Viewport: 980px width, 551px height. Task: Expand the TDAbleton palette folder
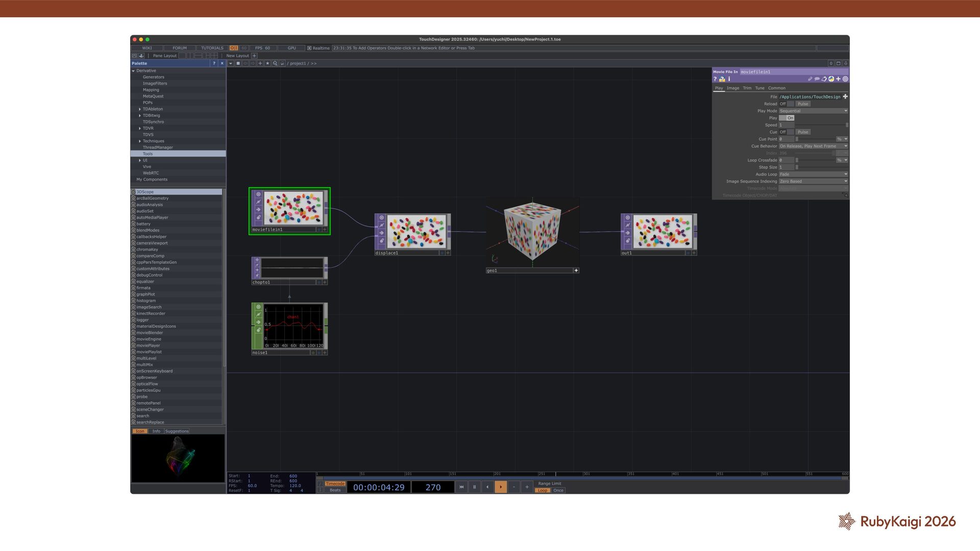pyautogui.click(x=140, y=109)
